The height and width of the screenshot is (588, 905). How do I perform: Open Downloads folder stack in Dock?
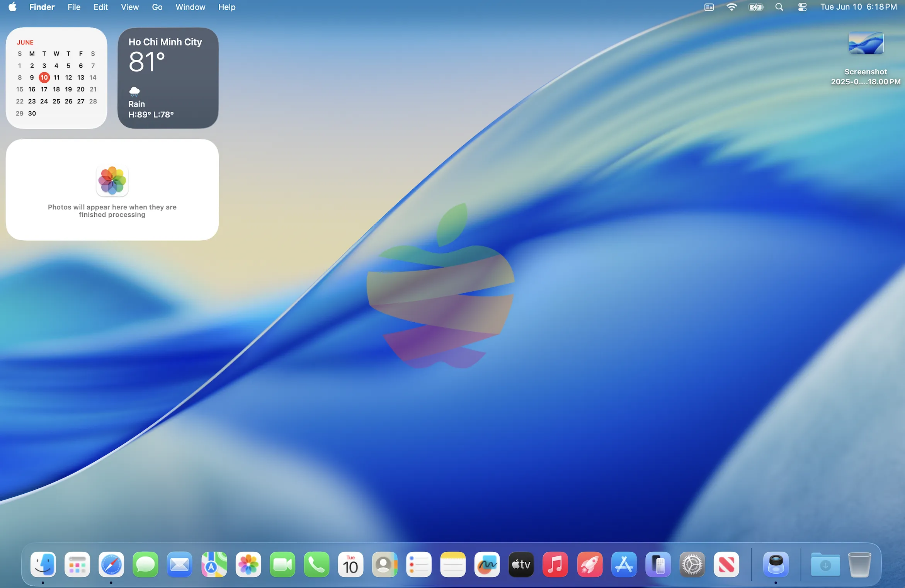coord(825,564)
